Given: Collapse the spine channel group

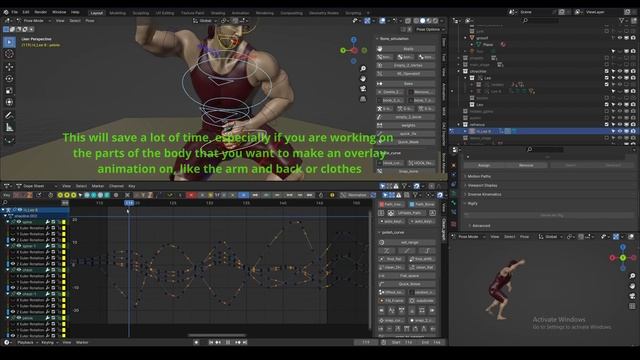Looking at the screenshot, I should [8, 222].
